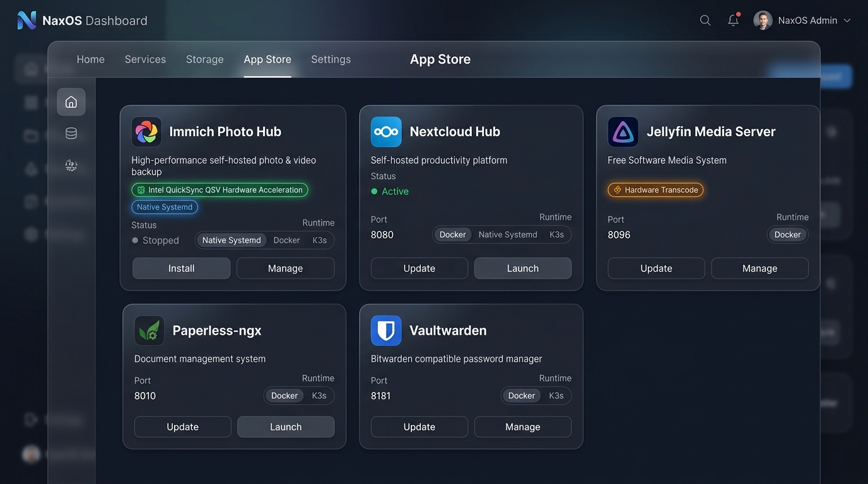Select Docker runtime for Vaultwarden
The width and height of the screenshot is (868, 484).
point(522,396)
